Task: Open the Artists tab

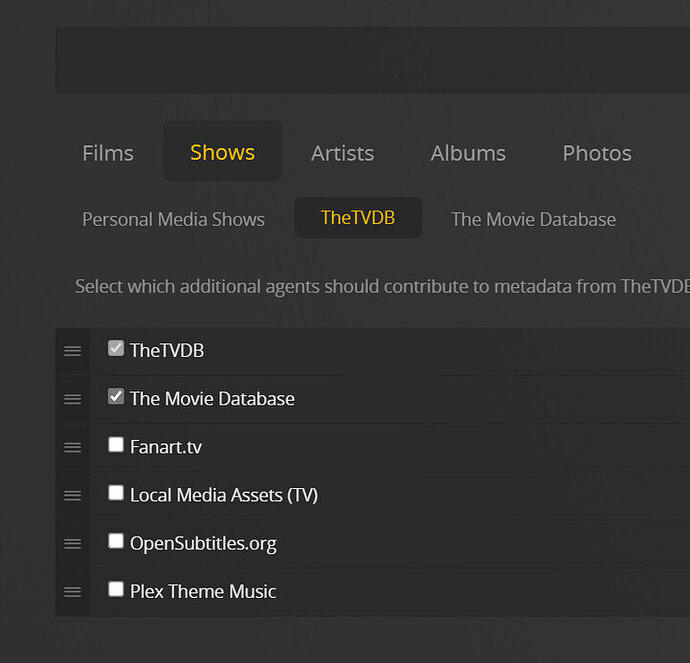Action: point(342,153)
